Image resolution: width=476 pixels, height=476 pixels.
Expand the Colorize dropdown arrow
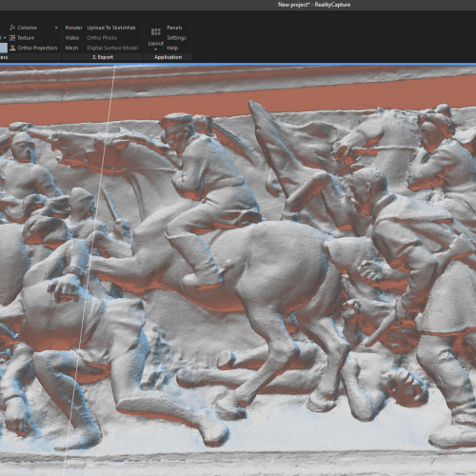tap(56, 28)
